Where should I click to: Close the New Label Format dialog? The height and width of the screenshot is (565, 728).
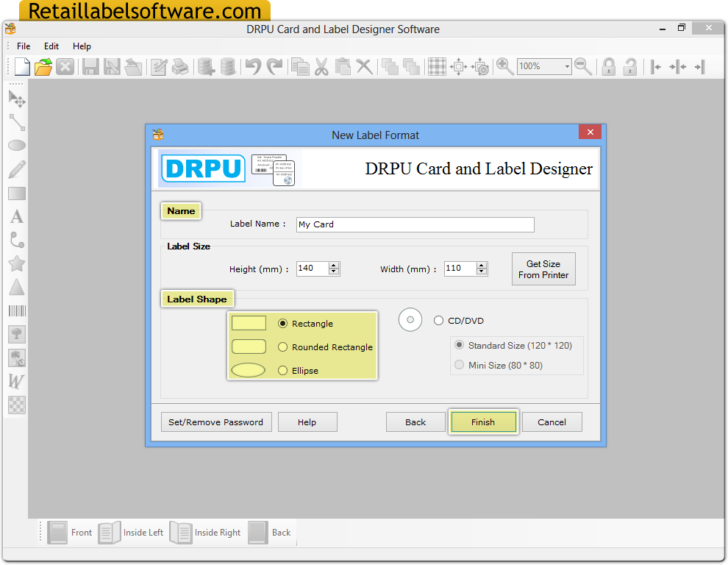(x=590, y=132)
